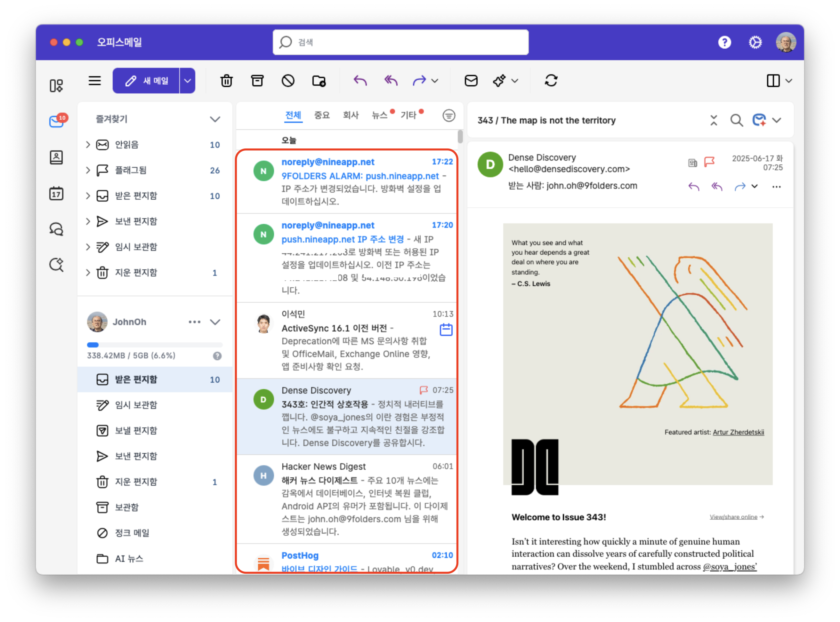
Task: Open forward dropdown in message header
Action: click(755, 186)
